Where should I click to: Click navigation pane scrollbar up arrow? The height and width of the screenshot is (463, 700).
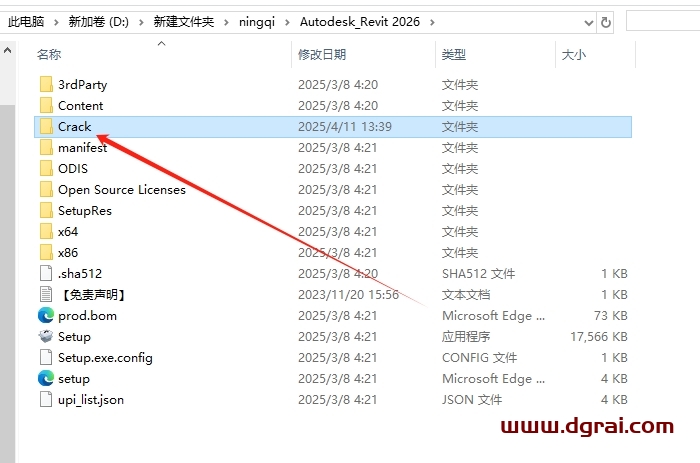tap(8, 50)
